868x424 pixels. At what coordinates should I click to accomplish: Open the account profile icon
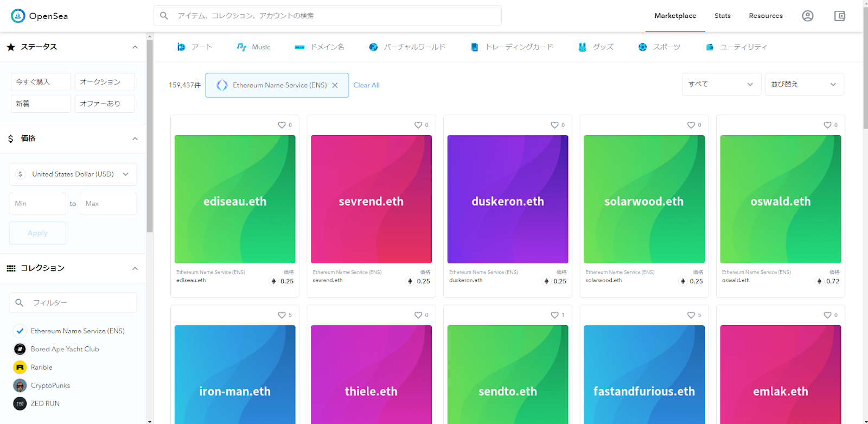pyautogui.click(x=808, y=16)
